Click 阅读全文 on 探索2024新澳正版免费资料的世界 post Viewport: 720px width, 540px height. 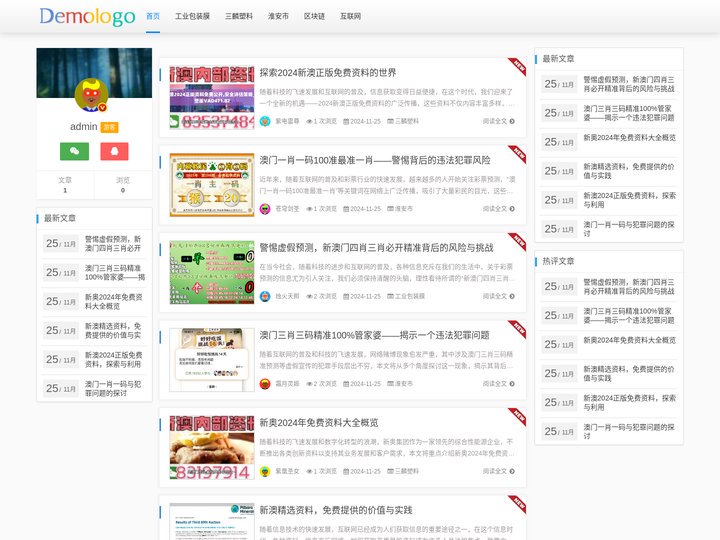pyautogui.click(x=498, y=121)
